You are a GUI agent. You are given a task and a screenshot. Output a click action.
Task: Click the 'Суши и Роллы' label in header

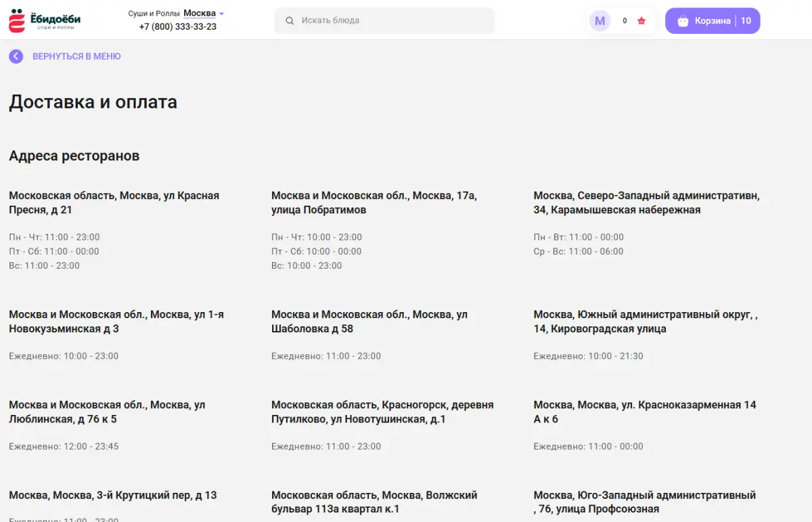pyautogui.click(x=154, y=14)
